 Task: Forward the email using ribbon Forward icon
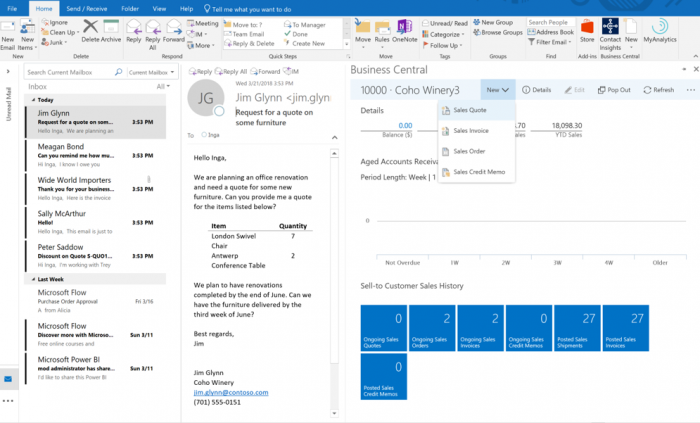click(174, 27)
